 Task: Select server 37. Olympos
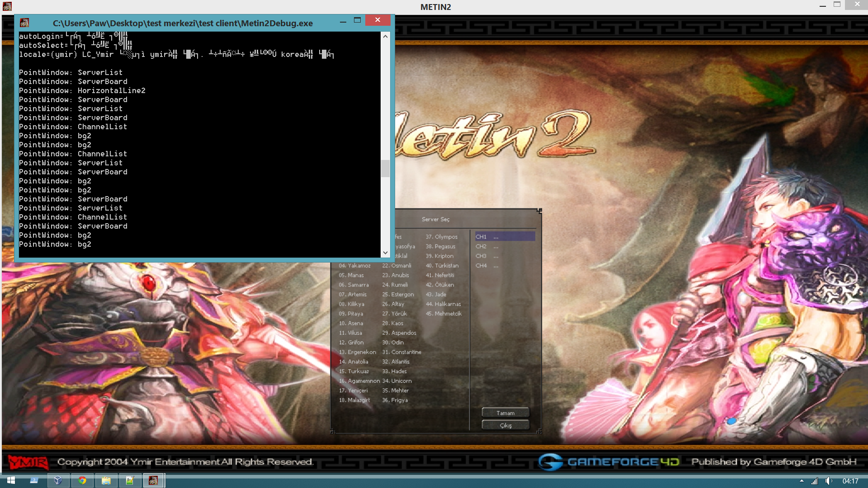pyautogui.click(x=442, y=236)
